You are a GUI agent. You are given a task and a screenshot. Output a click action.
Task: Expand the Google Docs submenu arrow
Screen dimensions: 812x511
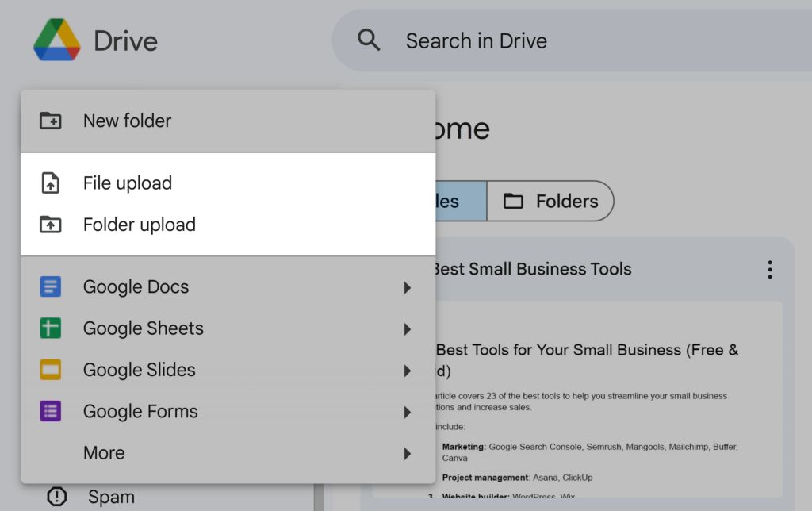407,287
